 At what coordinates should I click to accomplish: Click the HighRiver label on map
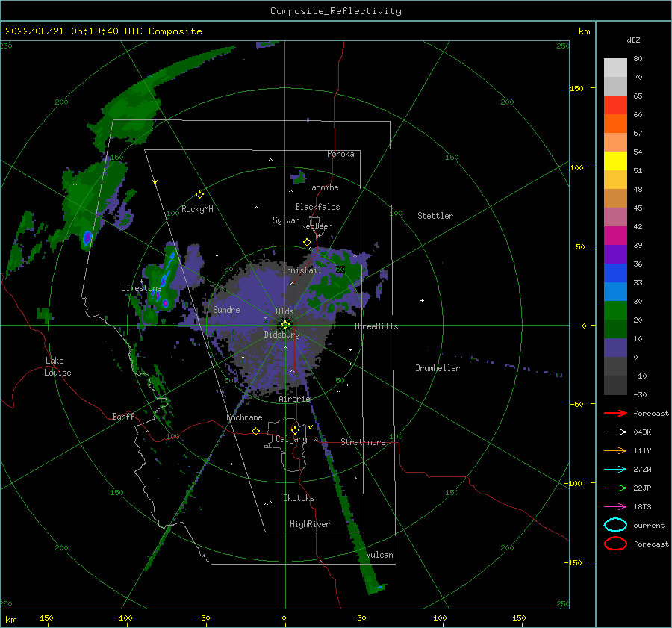[310, 524]
